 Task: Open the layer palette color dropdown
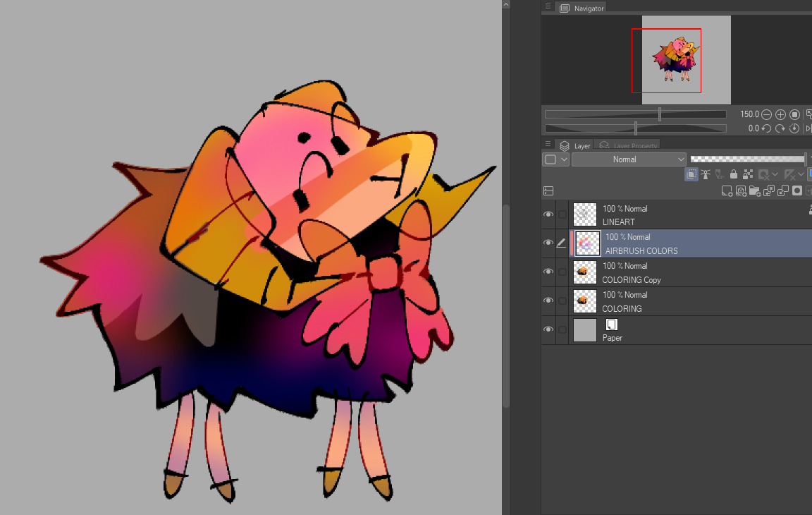(555, 159)
